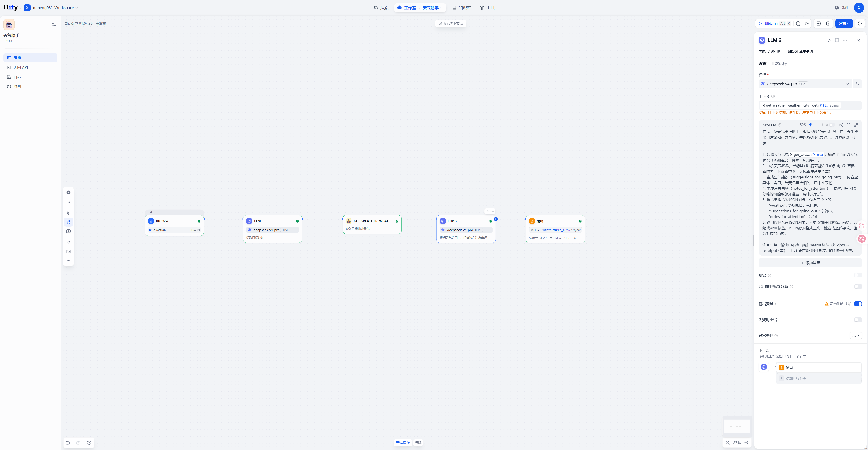The image size is (868, 450).
Task: Open the 87% zoom level menu
Action: [x=737, y=443]
